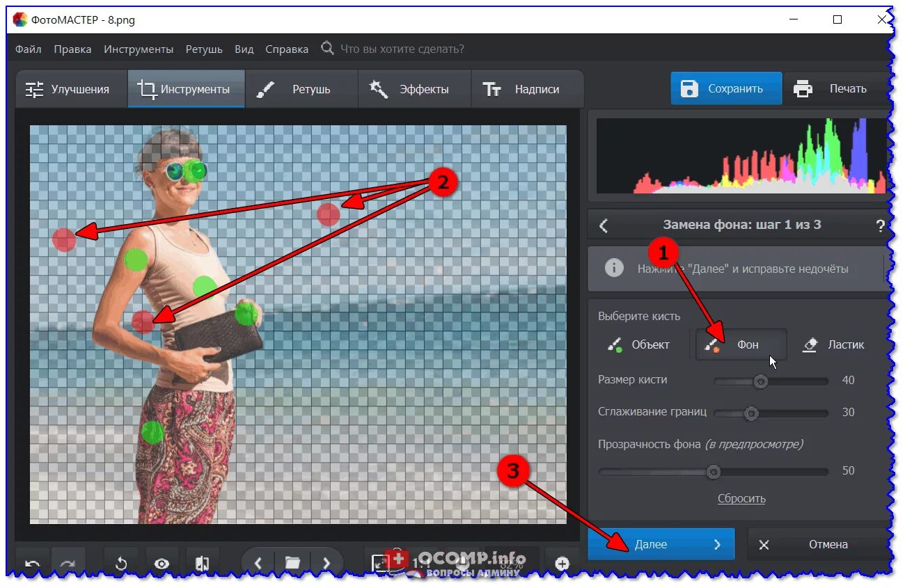
Task: Click the Сохранить button
Action: (726, 88)
